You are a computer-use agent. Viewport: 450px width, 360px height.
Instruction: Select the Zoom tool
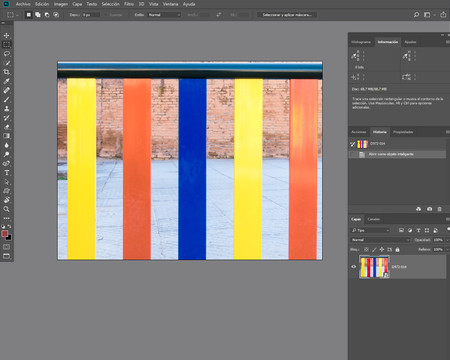tap(6, 209)
